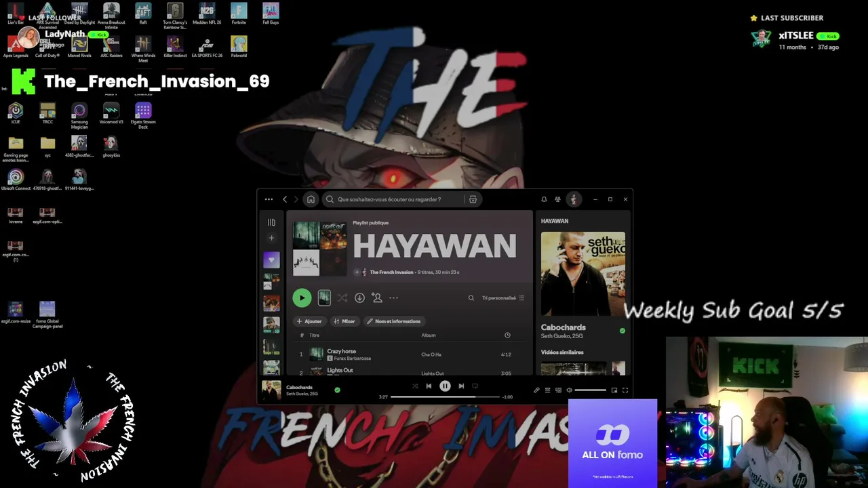Image resolution: width=868 pixels, height=488 pixels.
Task: Open more options dots for HAYAWAN playlist
Action: click(393, 298)
